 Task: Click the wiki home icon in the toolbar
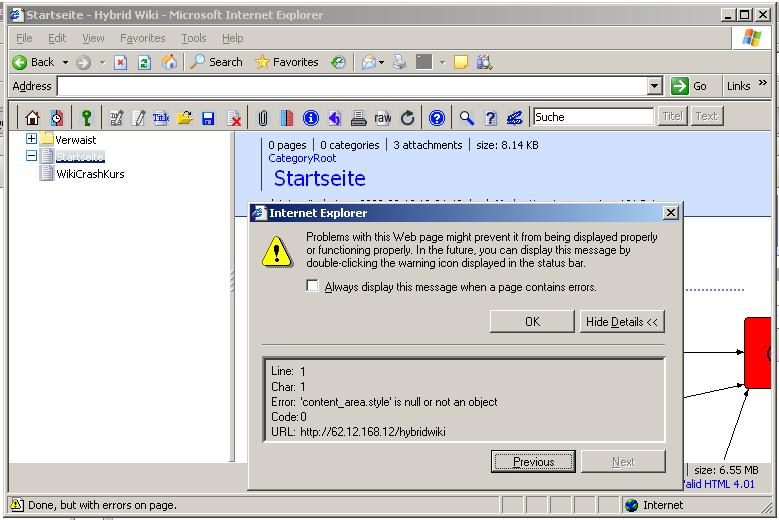pos(32,118)
